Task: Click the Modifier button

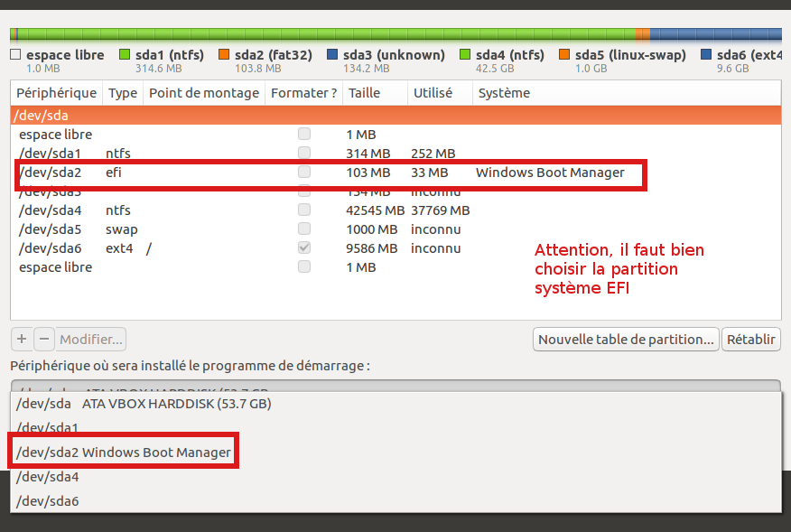Action: (x=91, y=340)
